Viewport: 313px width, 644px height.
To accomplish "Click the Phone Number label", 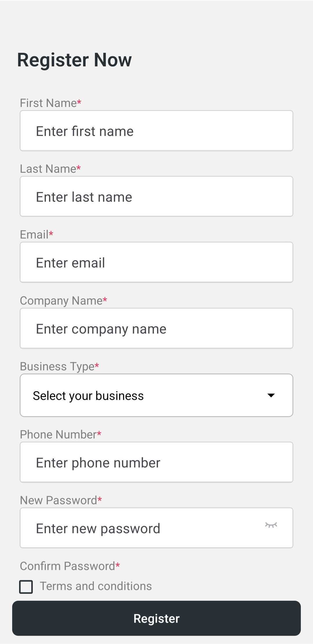I will coord(61,434).
